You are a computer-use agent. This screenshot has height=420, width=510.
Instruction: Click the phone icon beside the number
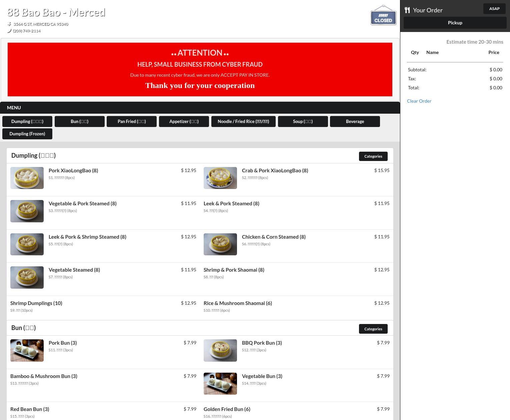pyautogui.click(x=9, y=31)
